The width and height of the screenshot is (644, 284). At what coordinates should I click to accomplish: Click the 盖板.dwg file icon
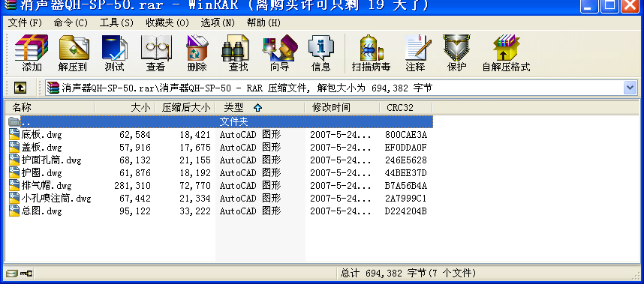(x=14, y=147)
